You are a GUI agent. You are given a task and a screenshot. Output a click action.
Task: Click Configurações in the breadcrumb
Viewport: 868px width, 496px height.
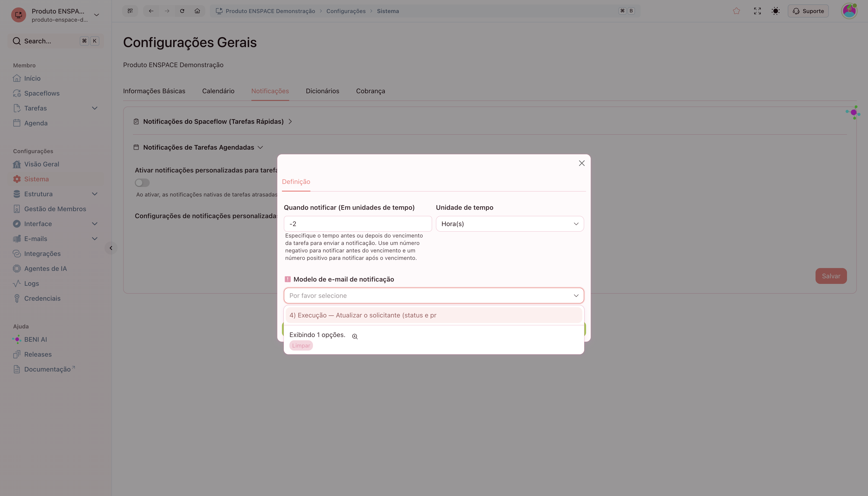click(346, 11)
